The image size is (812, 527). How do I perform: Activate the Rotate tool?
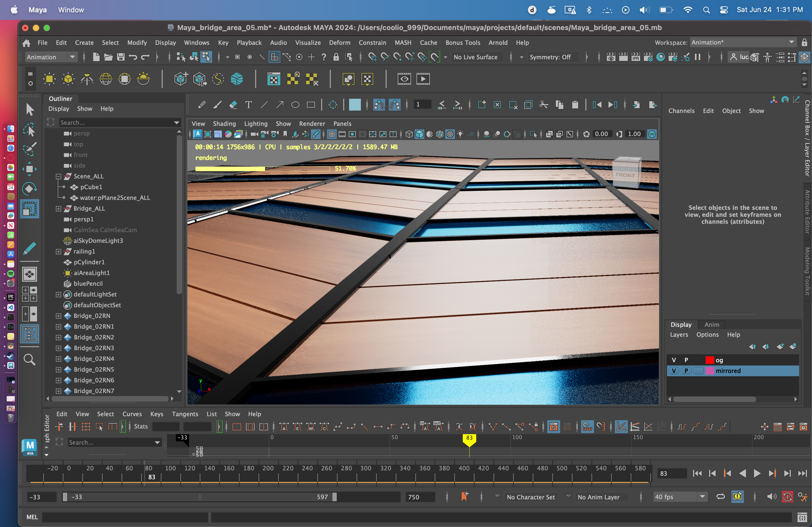coord(30,189)
